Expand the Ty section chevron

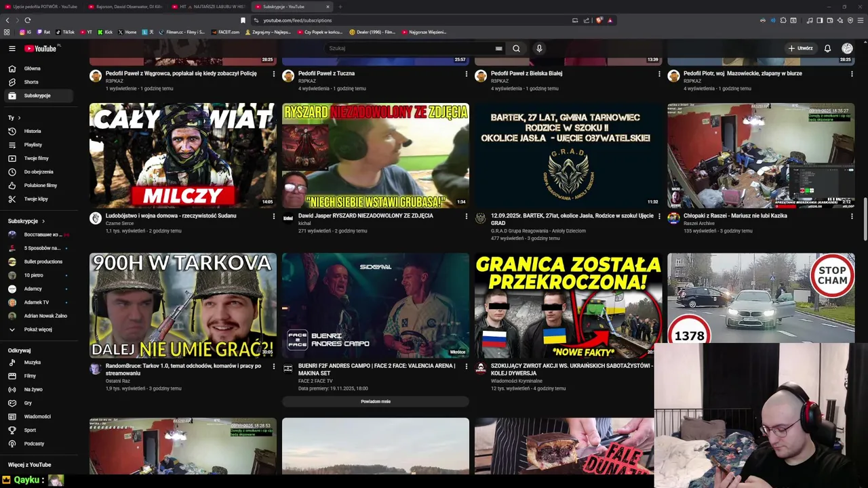(18, 118)
